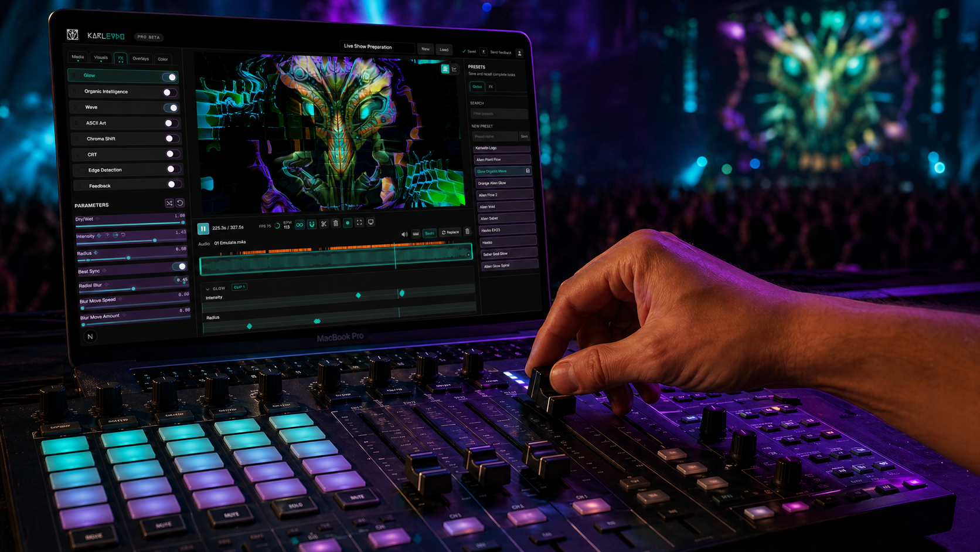Click the Blur Move Speed slider
The height and width of the screenshot is (552, 980).
(x=135, y=306)
